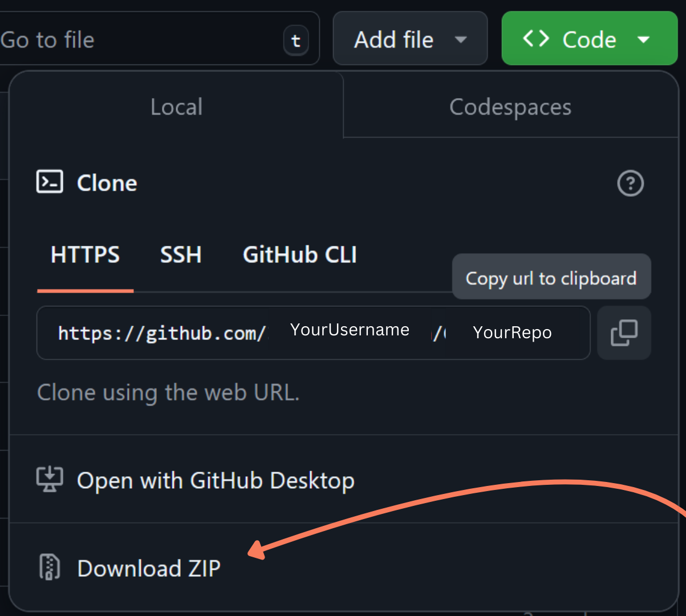Click the ZIP file icon
This screenshot has width=686, height=616.
[50, 568]
